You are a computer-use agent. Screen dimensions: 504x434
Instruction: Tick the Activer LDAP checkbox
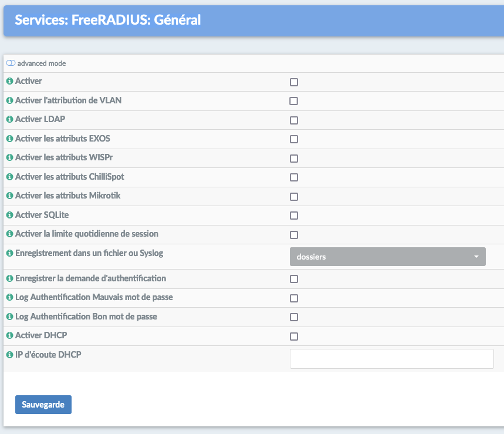click(294, 120)
